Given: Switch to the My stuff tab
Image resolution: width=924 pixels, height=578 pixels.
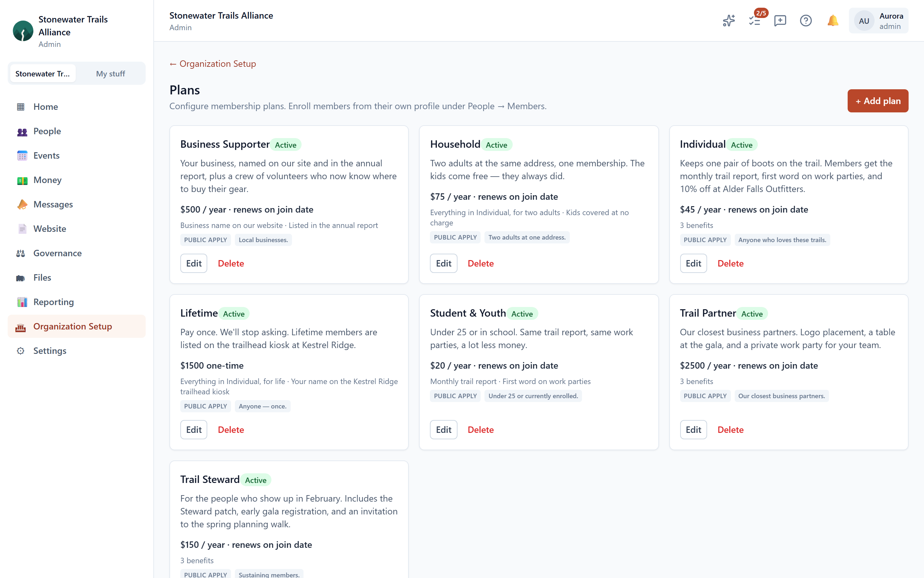Looking at the screenshot, I should pyautogui.click(x=110, y=74).
